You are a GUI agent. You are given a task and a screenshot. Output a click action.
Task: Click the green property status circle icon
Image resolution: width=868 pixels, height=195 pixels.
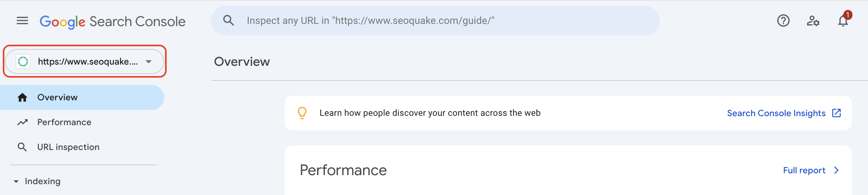(23, 61)
